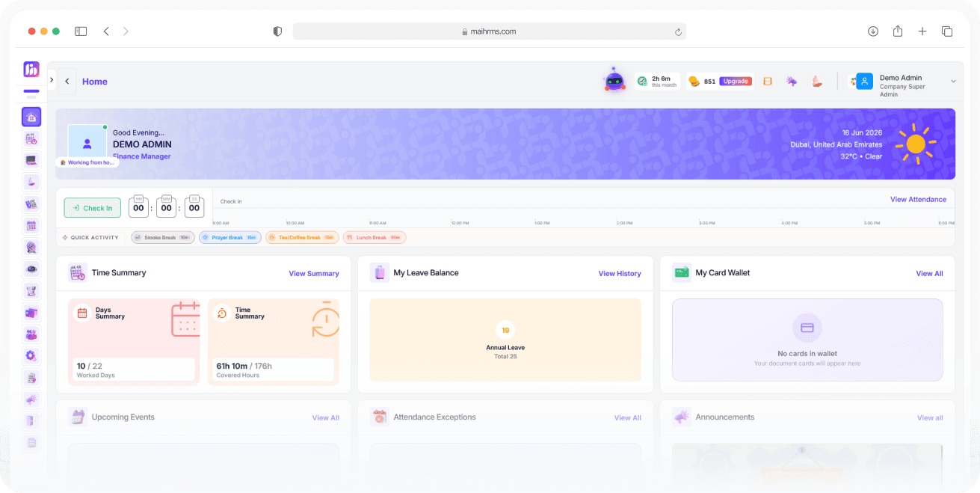The width and height of the screenshot is (980, 493).
Task: Click the Finance Manager title text
Action: click(142, 156)
